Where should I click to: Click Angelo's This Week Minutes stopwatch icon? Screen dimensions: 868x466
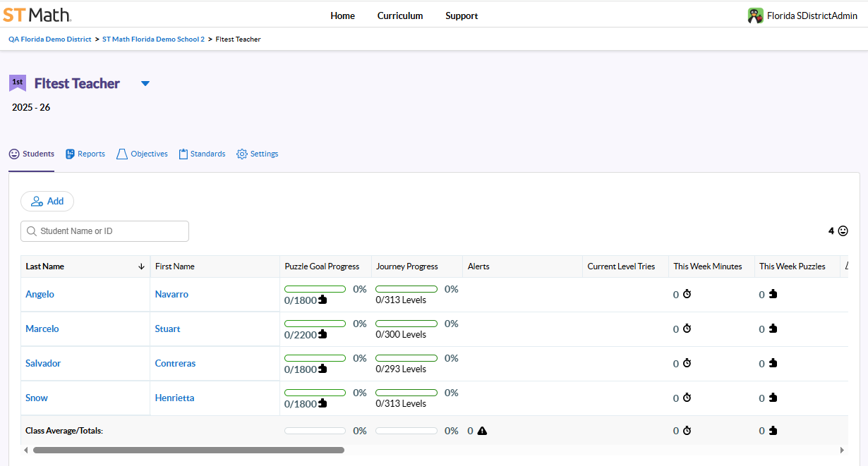(x=687, y=294)
